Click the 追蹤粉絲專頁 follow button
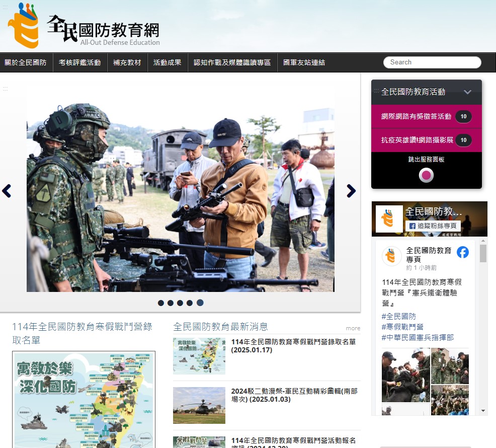Viewport: 496px width, 448px height. pos(433,226)
